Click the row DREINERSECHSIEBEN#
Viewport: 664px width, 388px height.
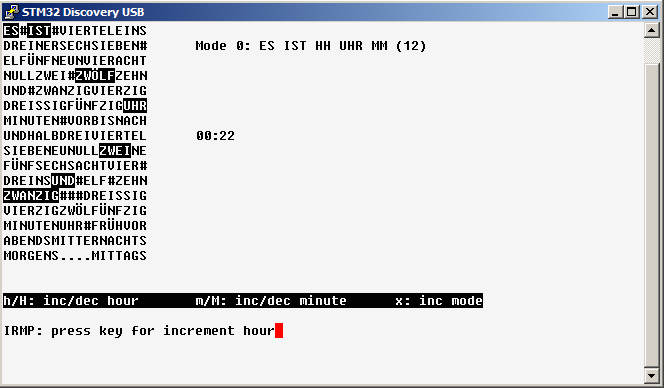pos(75,45)
